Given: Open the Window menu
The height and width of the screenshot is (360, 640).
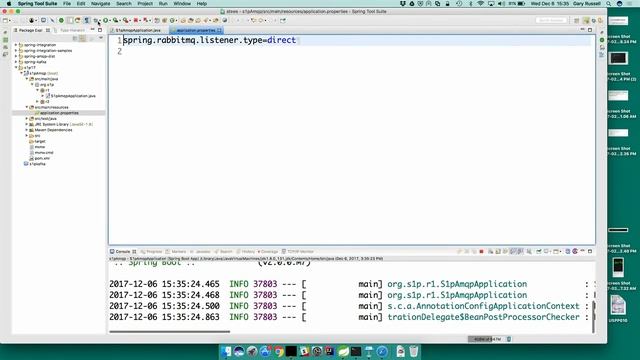Looking at the screenshot, I should click(182, 3).
